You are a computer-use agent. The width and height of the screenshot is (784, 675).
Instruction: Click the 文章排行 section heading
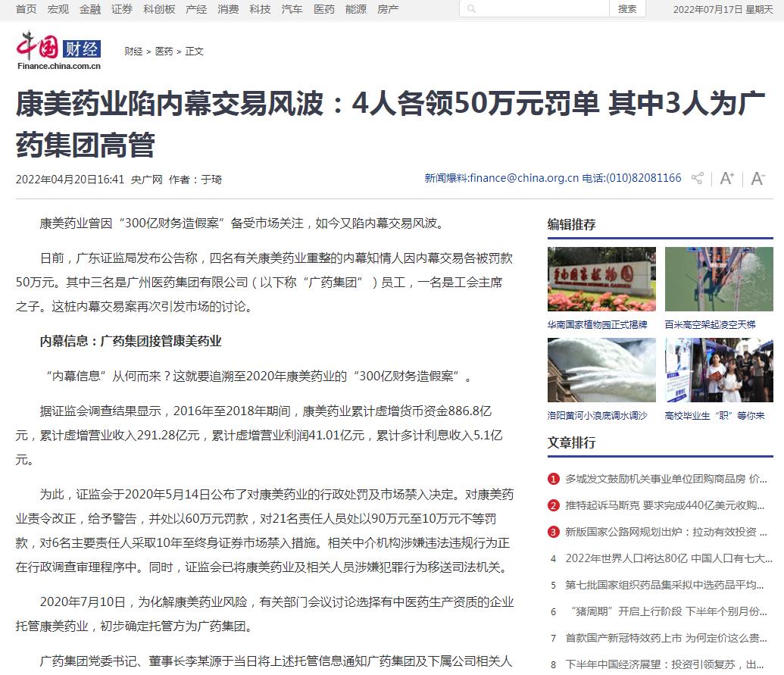[571, 443]
